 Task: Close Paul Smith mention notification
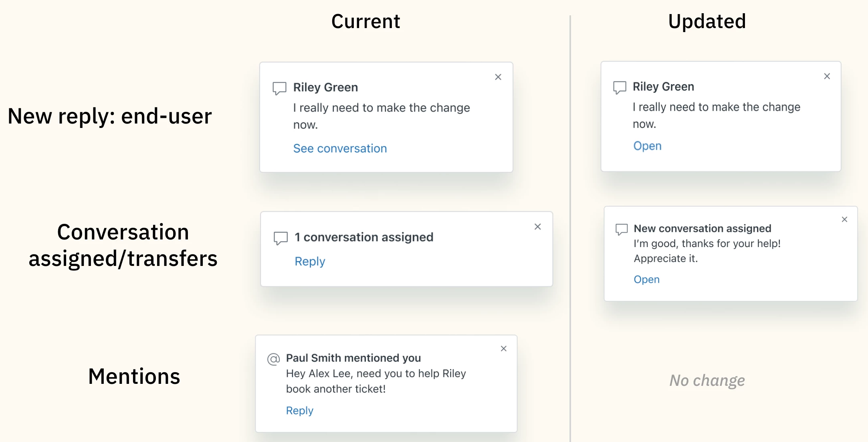[504, 349]
